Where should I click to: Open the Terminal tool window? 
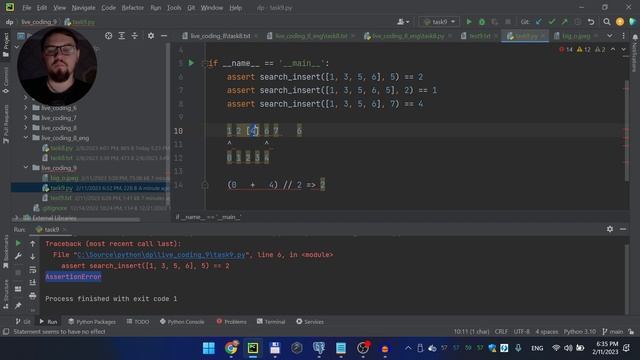tap(271, 322)
